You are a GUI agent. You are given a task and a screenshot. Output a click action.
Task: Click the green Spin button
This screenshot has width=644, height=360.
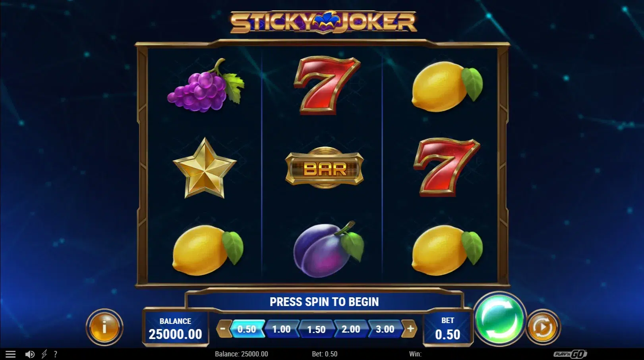pos(499,319)
